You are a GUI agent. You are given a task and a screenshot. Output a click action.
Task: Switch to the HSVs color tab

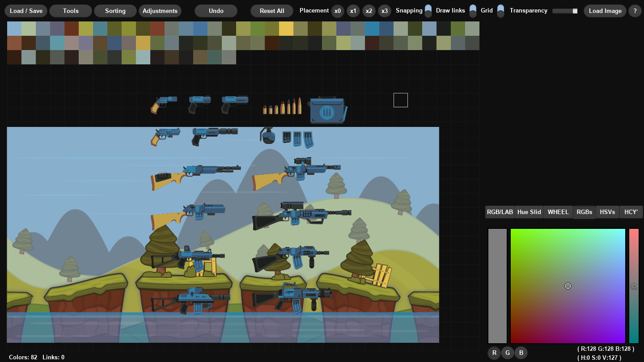(607, 212)
